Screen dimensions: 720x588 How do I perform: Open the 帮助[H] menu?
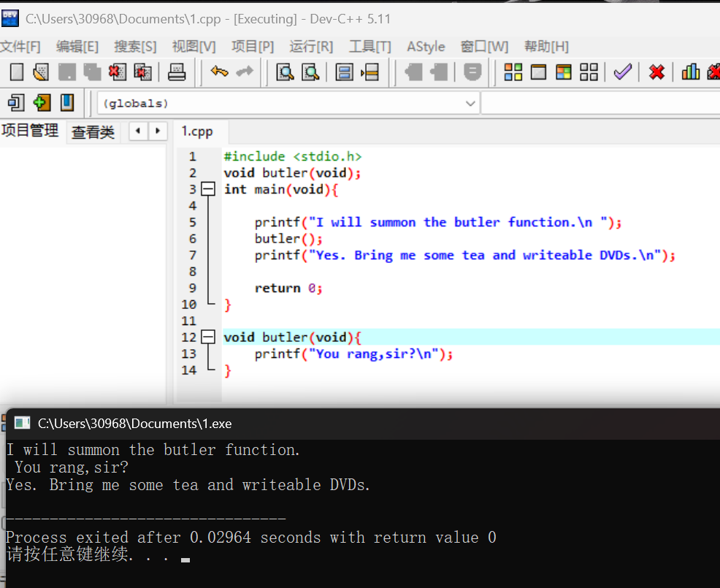(546, 47)
